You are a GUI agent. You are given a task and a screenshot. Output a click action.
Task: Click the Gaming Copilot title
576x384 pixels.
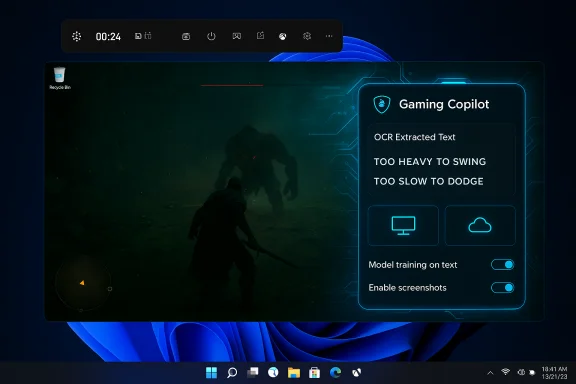tap(444, 104)
